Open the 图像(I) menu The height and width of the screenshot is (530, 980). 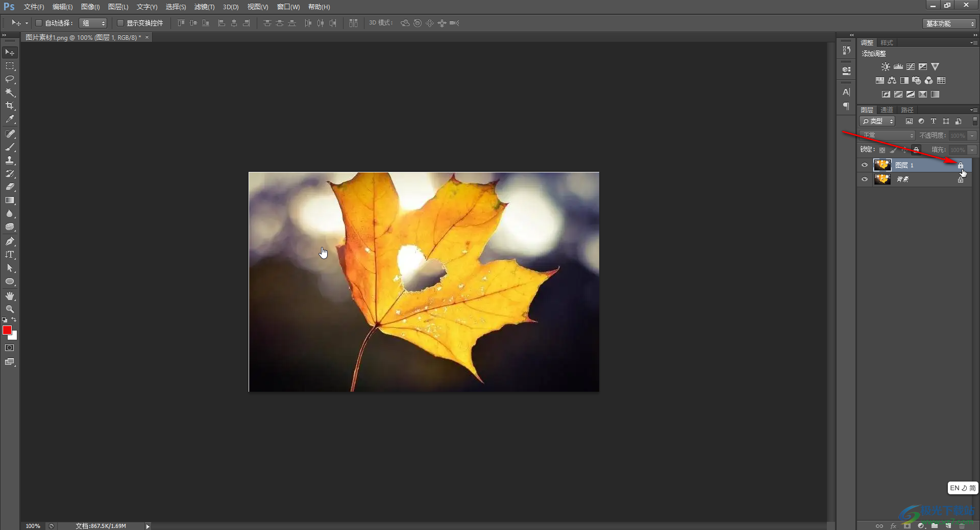coord(90,7)
